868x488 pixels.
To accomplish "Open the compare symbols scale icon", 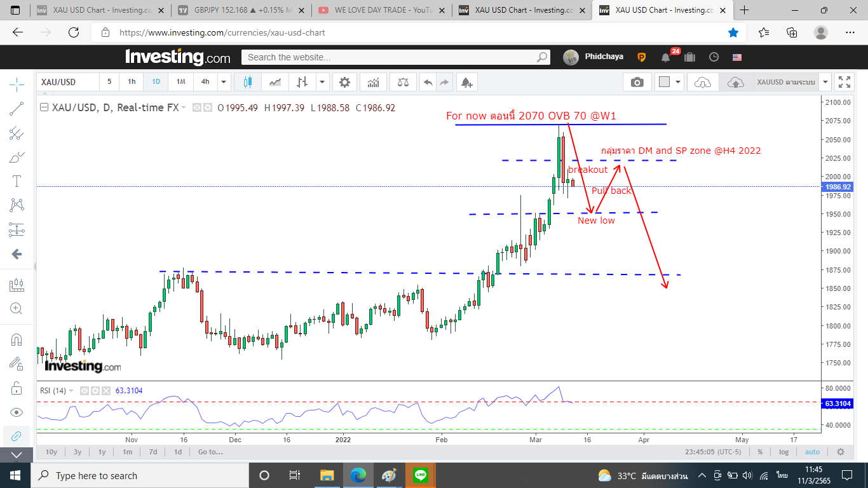I will pos(403,82).
